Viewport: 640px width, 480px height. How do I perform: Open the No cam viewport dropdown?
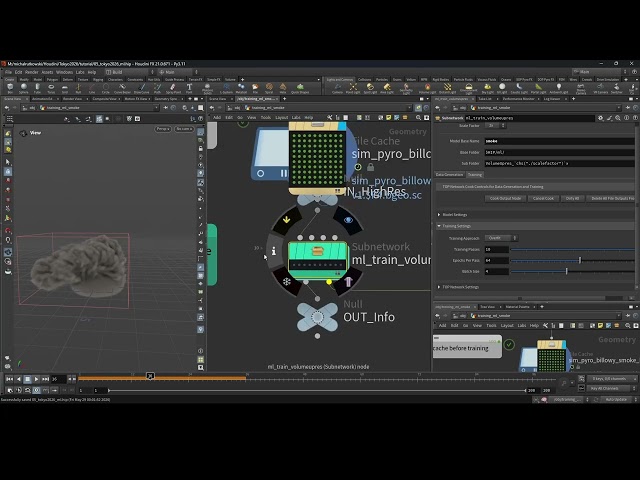(184, 129)
